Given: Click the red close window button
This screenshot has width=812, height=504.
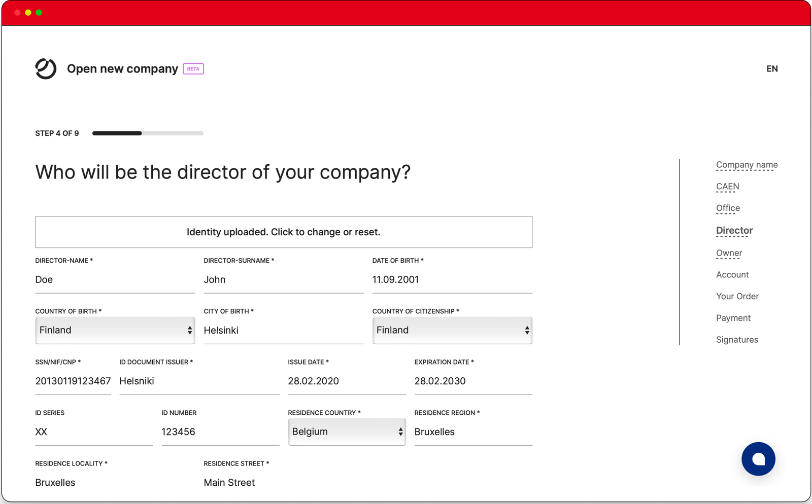Looking at the screenshot, I should (17, 13).
